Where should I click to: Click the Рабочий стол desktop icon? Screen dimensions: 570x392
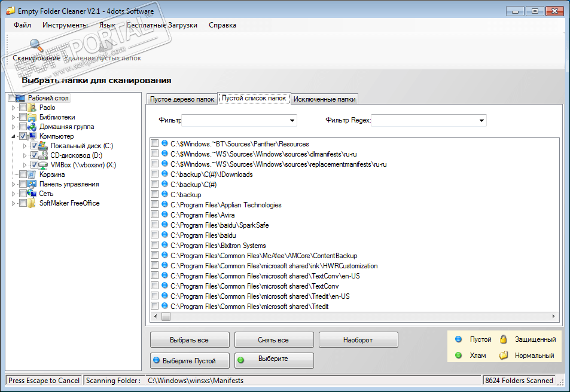click(21, 98)
